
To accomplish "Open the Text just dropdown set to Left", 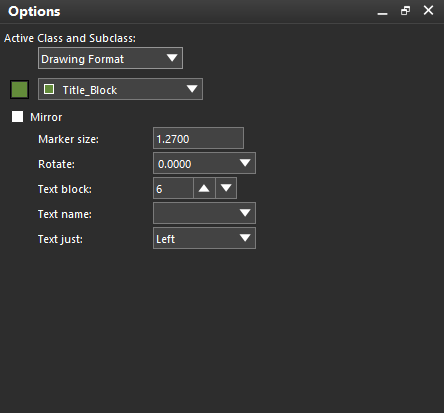I will (x=204, y=238).
